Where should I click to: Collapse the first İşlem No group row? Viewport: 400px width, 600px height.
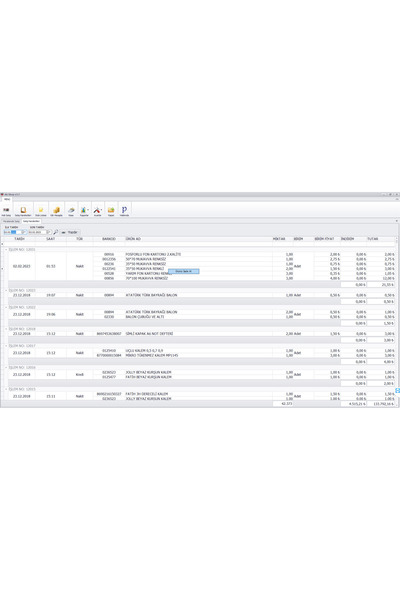pos(6,249)
